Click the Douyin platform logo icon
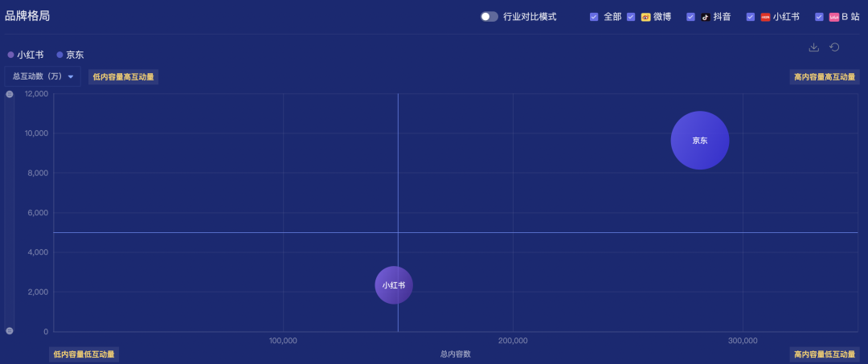This screenshot has width=868, height=364. [x=706, y=17]
